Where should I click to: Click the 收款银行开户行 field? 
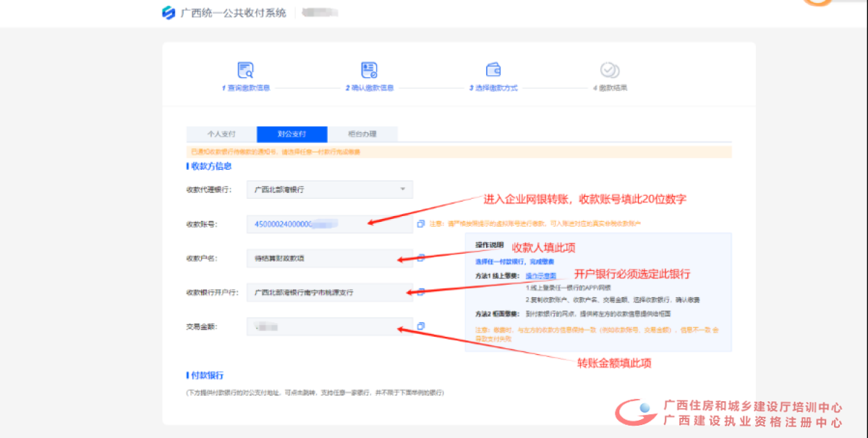[x=329, y=292]
